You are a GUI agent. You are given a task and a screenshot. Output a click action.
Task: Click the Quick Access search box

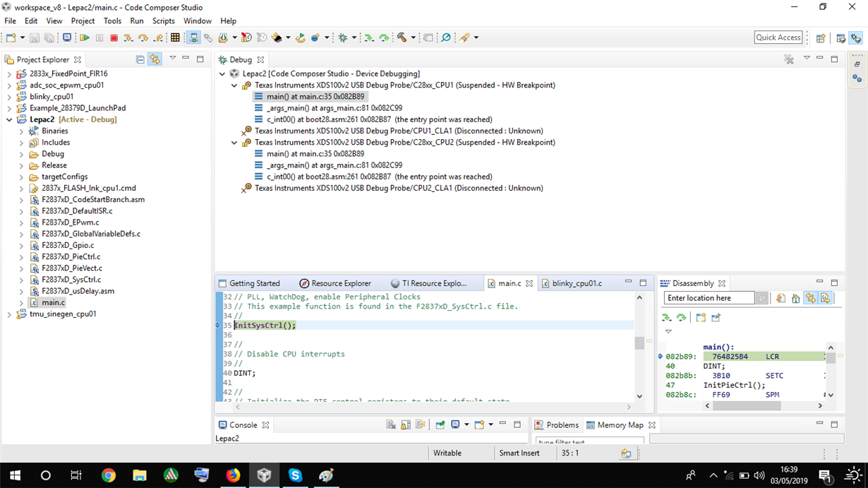coord(778,37)
